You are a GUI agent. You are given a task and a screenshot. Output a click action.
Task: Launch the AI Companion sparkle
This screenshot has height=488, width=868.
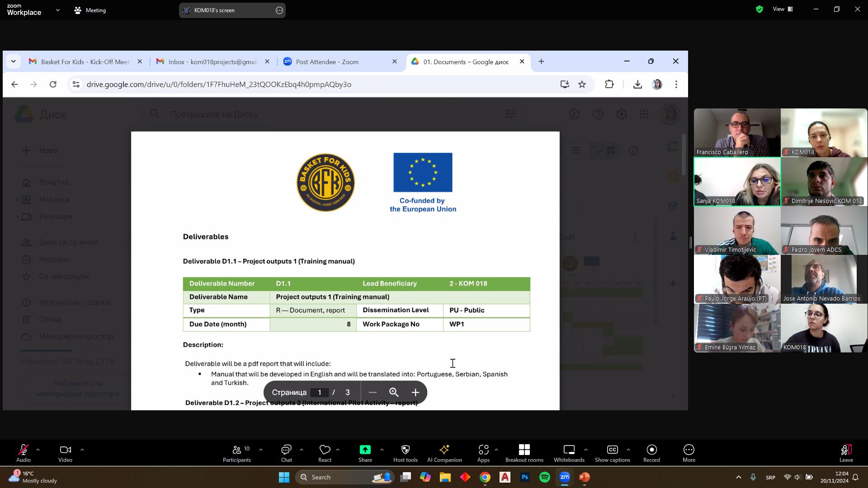pos(444,453)
